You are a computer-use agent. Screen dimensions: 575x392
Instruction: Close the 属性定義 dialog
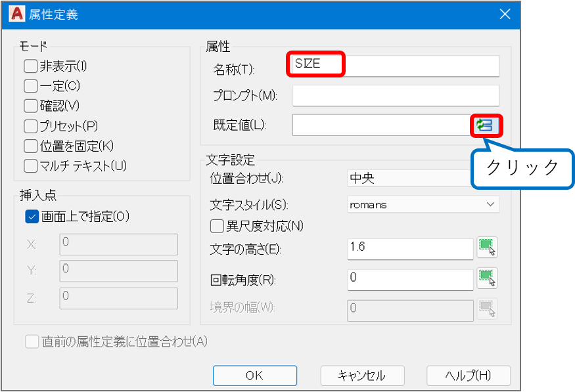coord(505,14)
